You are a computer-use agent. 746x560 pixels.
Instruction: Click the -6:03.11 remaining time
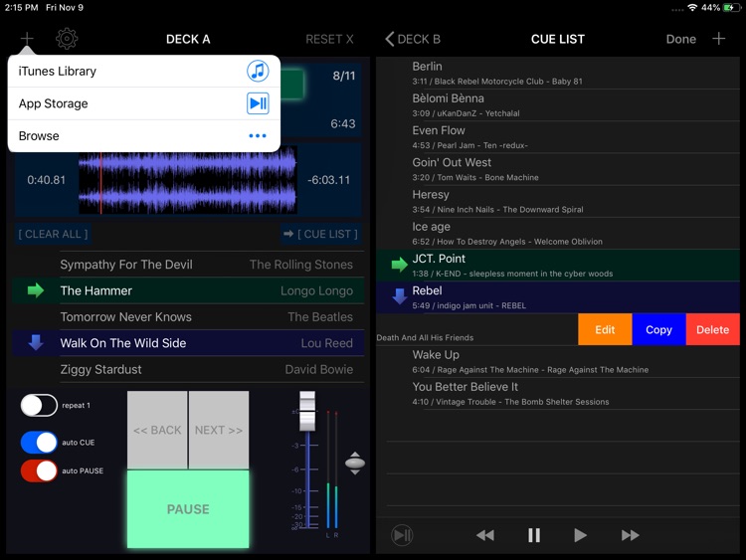click(x=328, y=180)
